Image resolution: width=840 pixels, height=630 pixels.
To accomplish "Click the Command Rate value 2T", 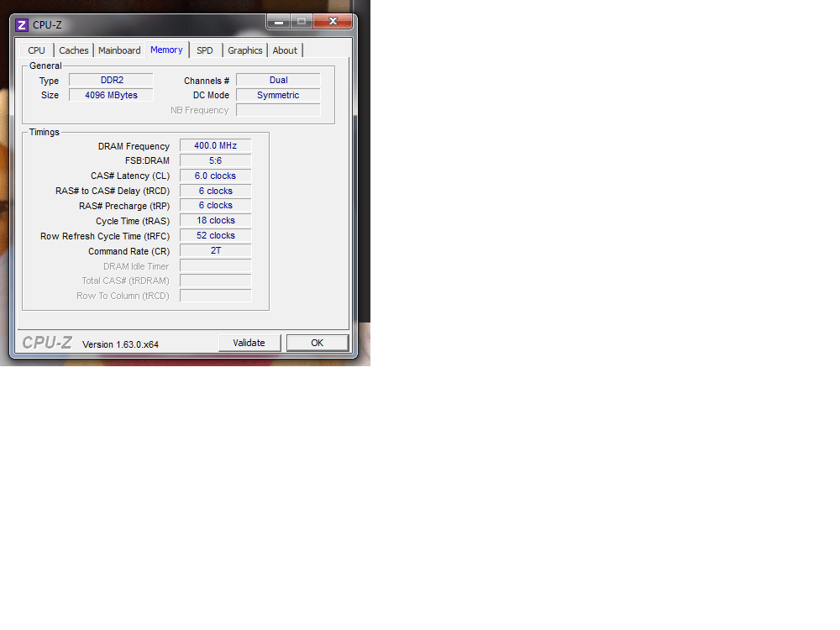I will coord(215,250).
